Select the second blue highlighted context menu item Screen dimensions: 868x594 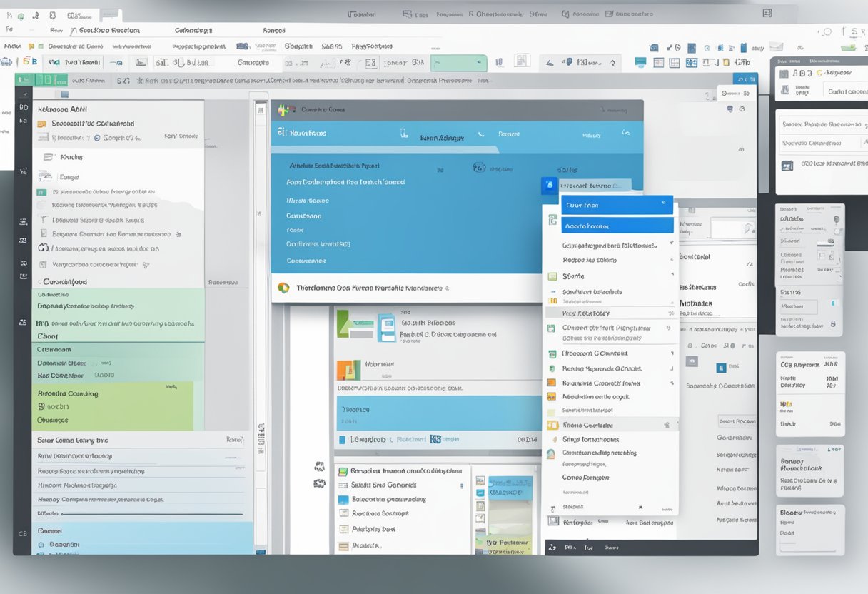(617, 226)
